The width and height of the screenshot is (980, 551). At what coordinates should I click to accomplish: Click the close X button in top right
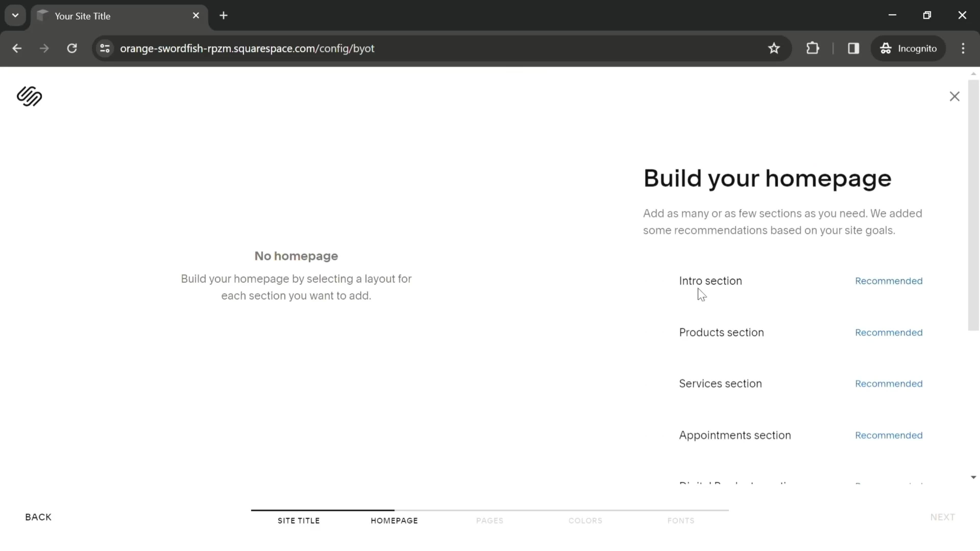[x=955, y=96]
